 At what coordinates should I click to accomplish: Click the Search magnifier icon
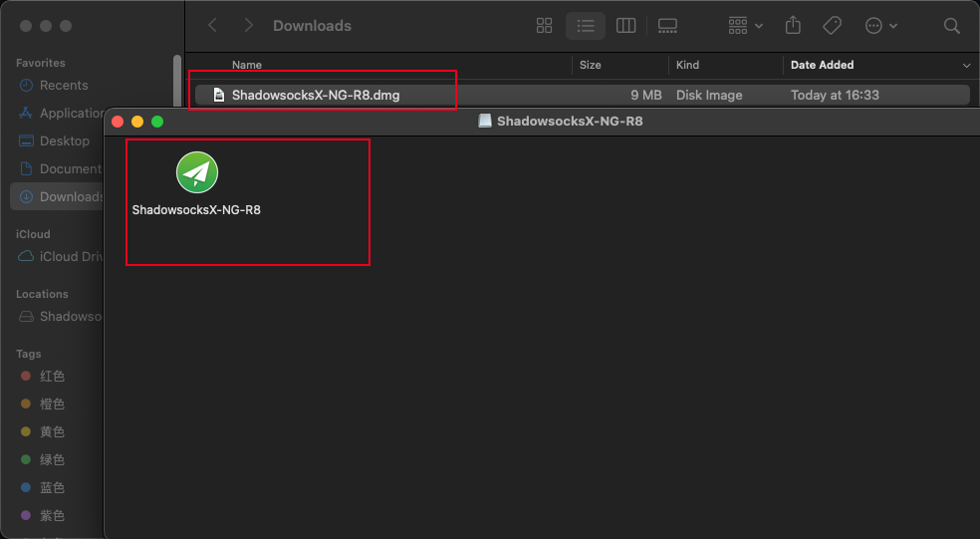coord(952,26)
